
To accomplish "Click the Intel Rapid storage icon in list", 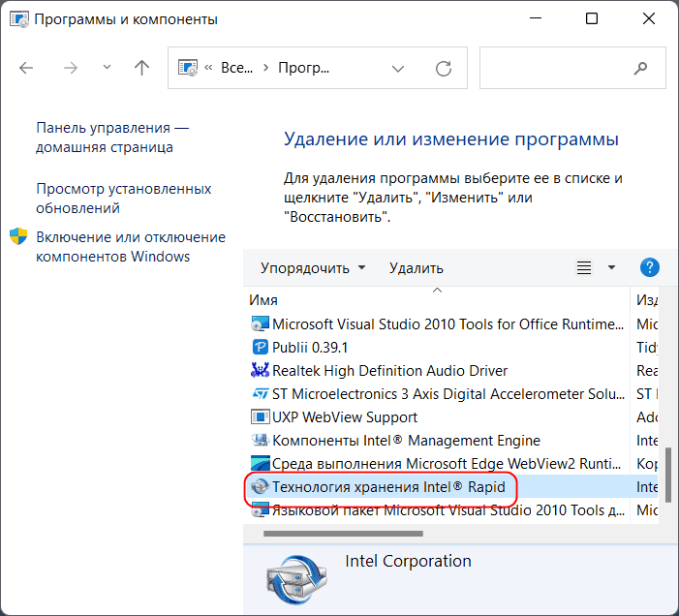I will pos(261,486).
